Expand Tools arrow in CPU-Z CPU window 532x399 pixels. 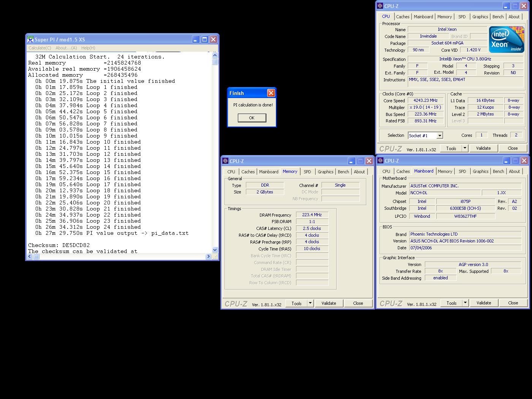465,148
